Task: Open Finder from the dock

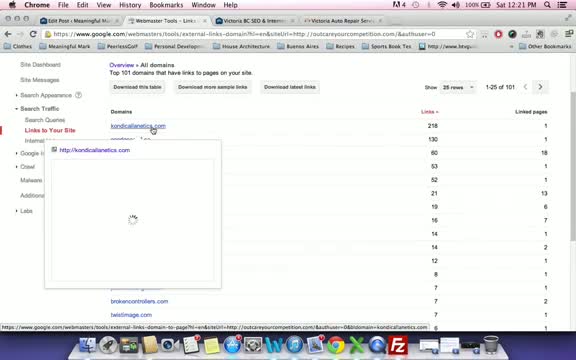Action: click(87, 345)
